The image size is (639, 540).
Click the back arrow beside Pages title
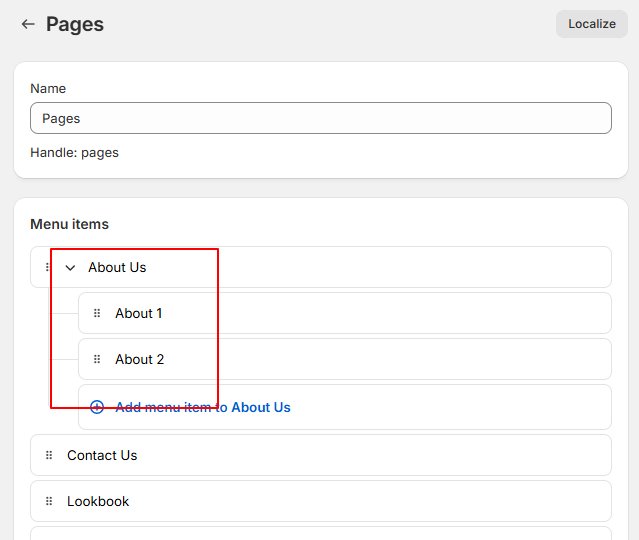click(28, 24)
